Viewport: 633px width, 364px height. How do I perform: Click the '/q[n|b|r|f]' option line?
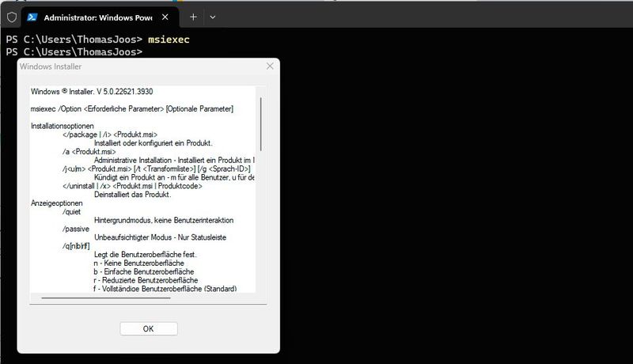click(76, 246)
